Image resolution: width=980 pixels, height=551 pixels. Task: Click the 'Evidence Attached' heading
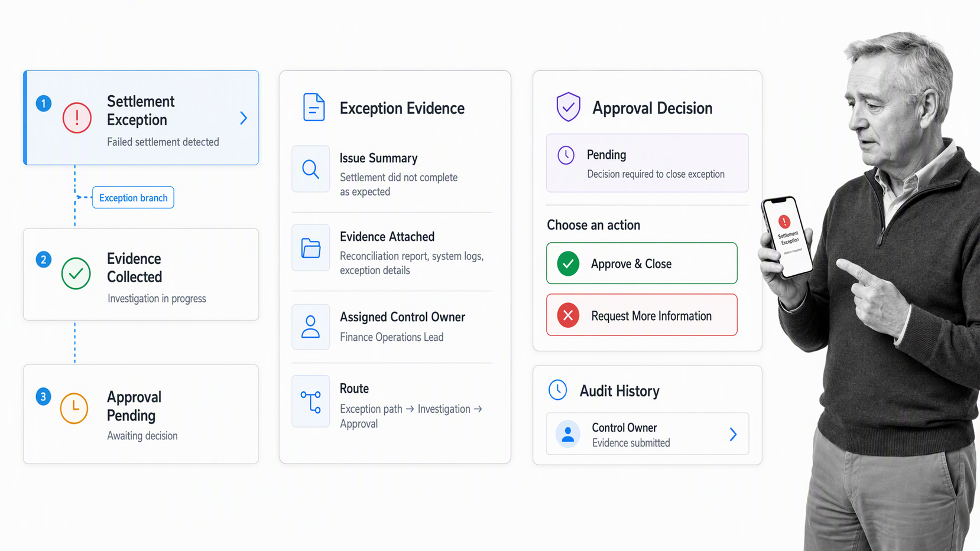click(387, 237)
